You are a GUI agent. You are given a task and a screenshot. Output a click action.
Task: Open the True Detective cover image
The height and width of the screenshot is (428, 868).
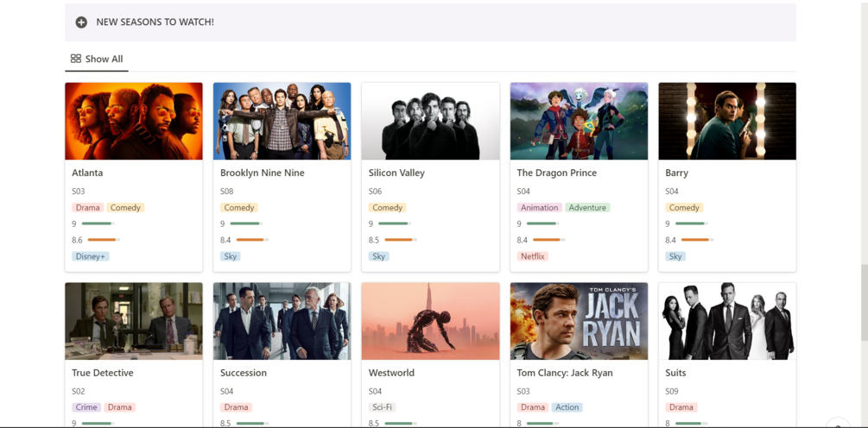point(134,321)
